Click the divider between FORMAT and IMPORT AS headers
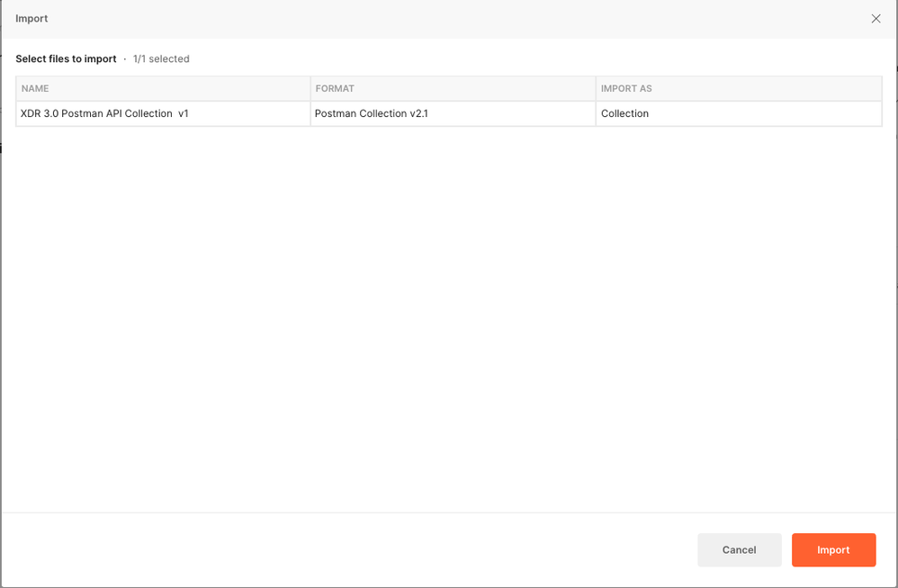The height and width of the screenshot is (588, 898). click(596, 89)
